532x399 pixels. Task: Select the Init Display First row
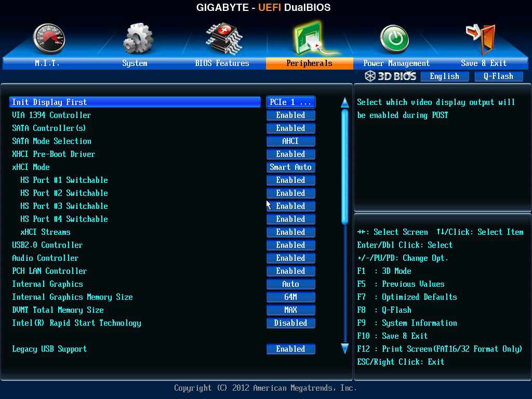(x=135, y=102)
